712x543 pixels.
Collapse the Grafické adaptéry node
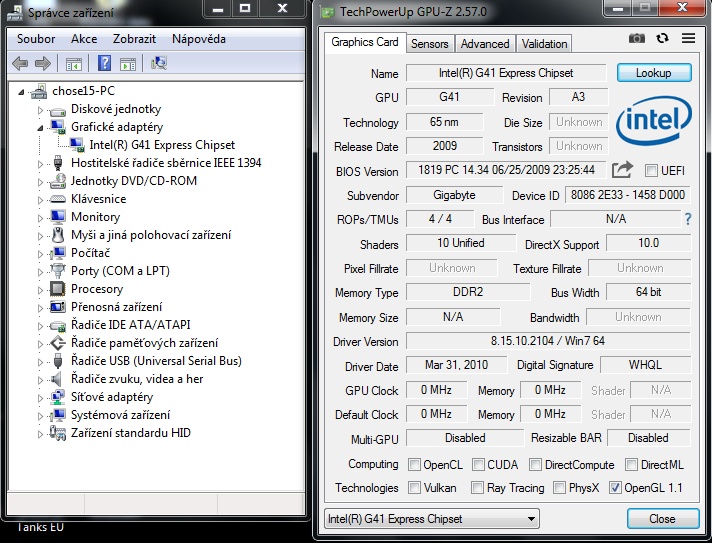(40, 128)
